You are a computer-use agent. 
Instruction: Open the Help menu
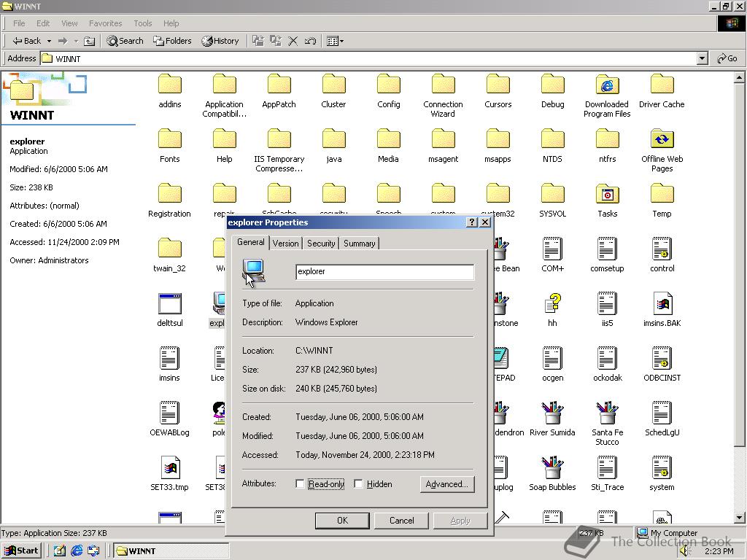tap(171, 23)
